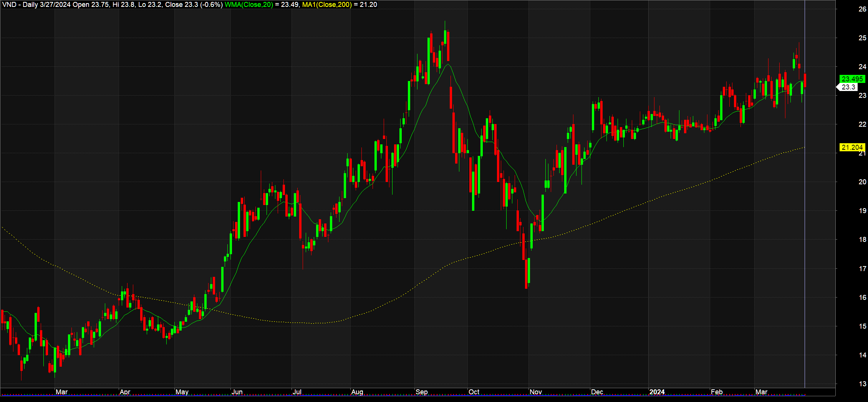
Task: Select the Jul label on the time axis
Action: [x=297, y=392]
